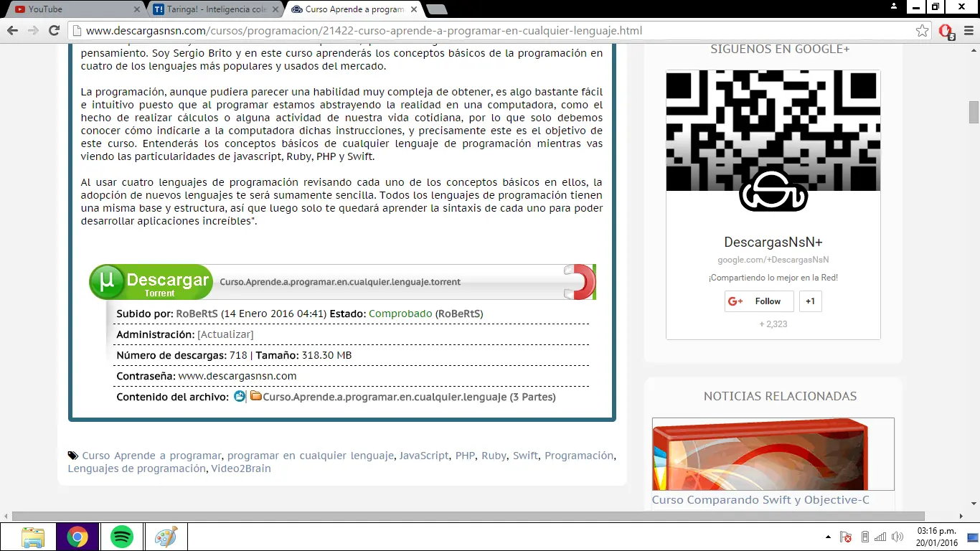This screenshot has width=980, height=551.
Task: Click the Chrome taskbar icon
Action: coord(77,537)
